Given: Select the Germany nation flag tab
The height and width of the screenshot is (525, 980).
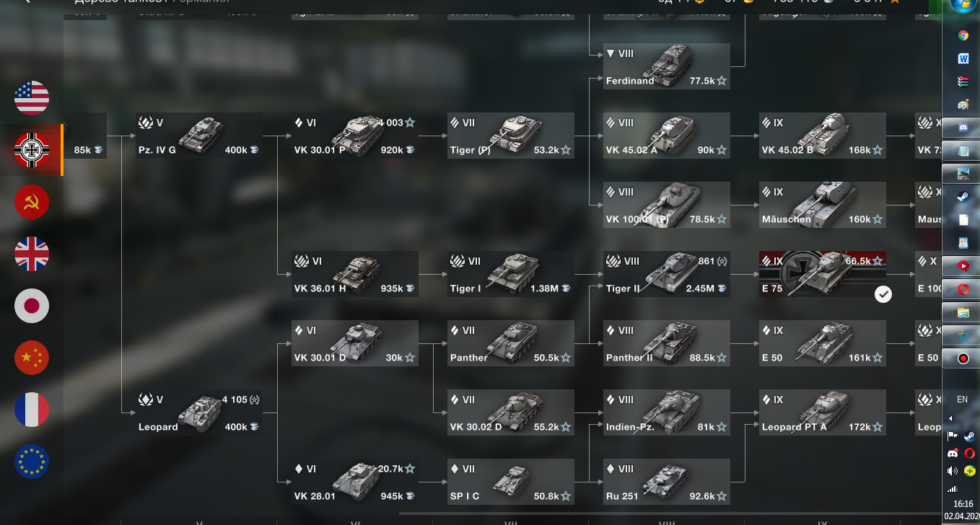Looking at the screenshot, I should tap(32, 150).
